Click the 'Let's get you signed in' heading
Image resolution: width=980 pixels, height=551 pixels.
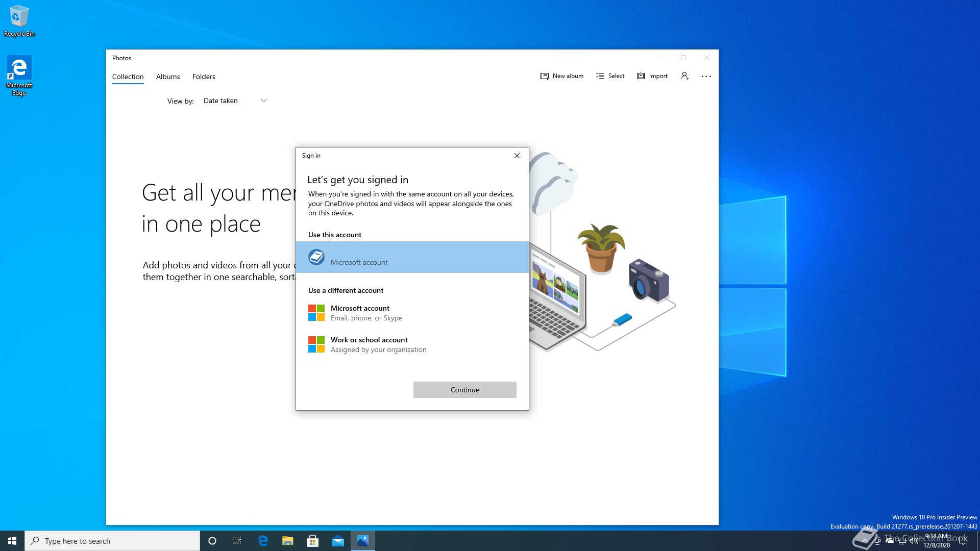click(358, 180)
